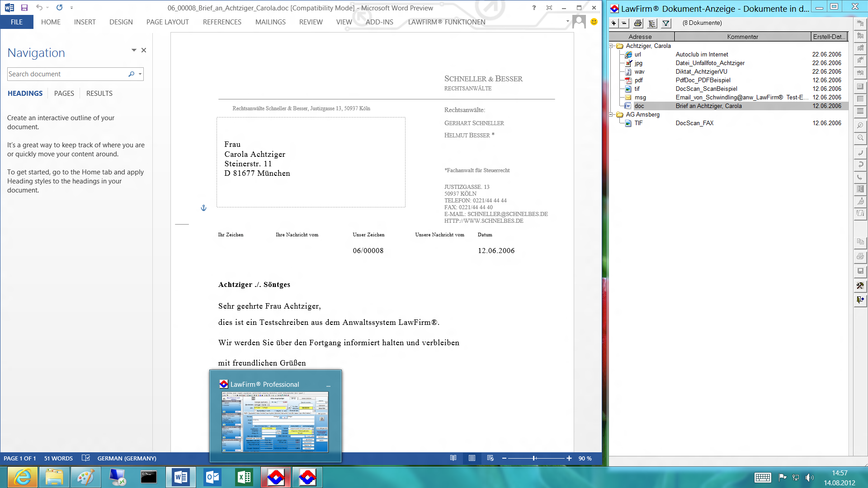Image resolution: width=868 pixels, height=488 pixels.
Task: Open the MAILINGS ribbon tab
Action: click(270, 22)
